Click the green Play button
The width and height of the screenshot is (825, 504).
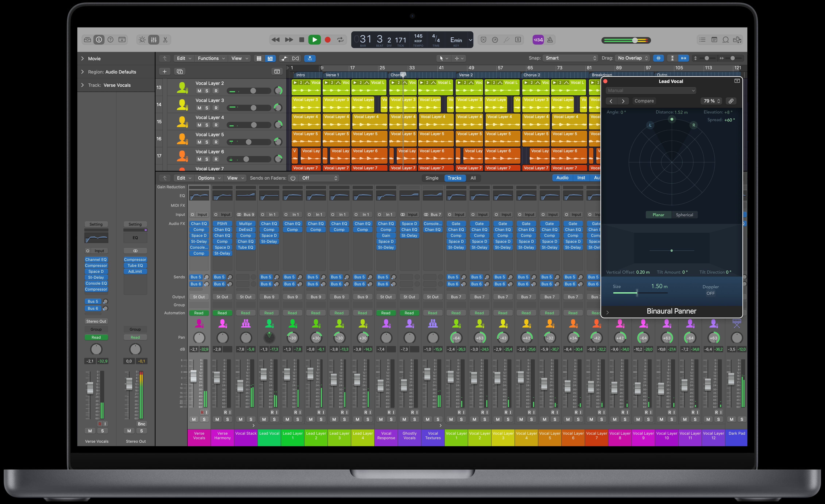point(314,40)
